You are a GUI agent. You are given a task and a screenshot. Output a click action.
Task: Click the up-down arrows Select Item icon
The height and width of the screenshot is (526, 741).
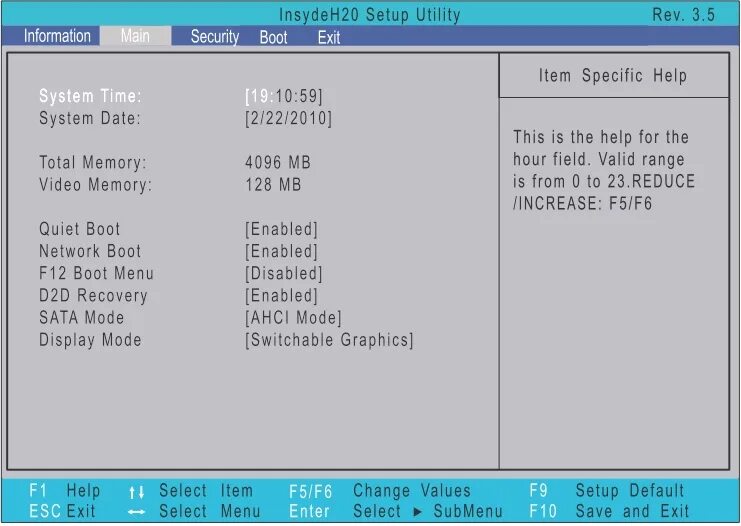(136, 493)
